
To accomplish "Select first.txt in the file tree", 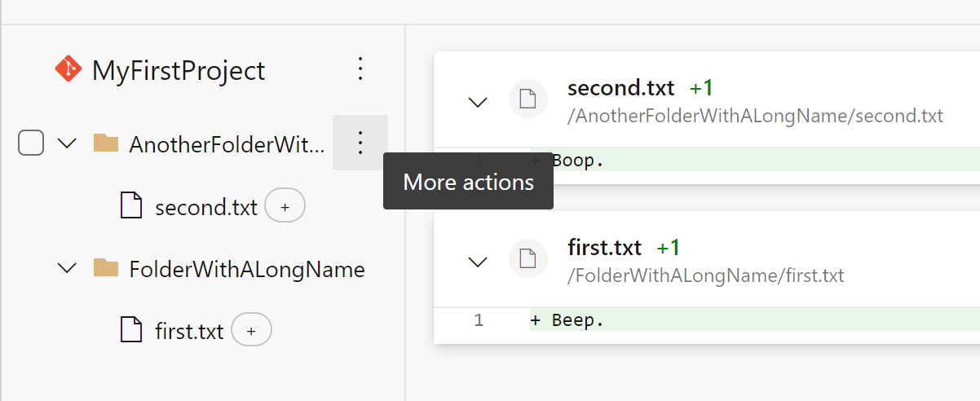I will [x=189, y=332].
